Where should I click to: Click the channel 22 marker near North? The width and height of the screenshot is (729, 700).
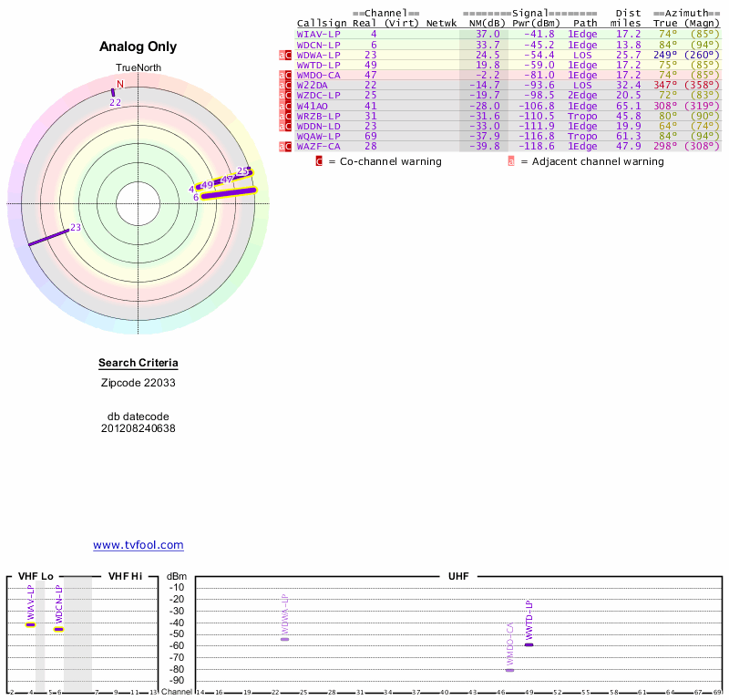click(113, 92)
